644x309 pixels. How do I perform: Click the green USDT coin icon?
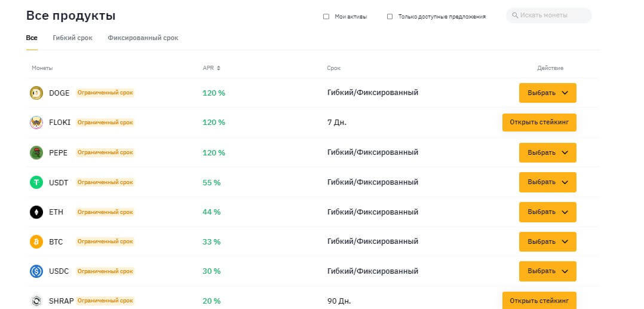[x=36, y=182]
